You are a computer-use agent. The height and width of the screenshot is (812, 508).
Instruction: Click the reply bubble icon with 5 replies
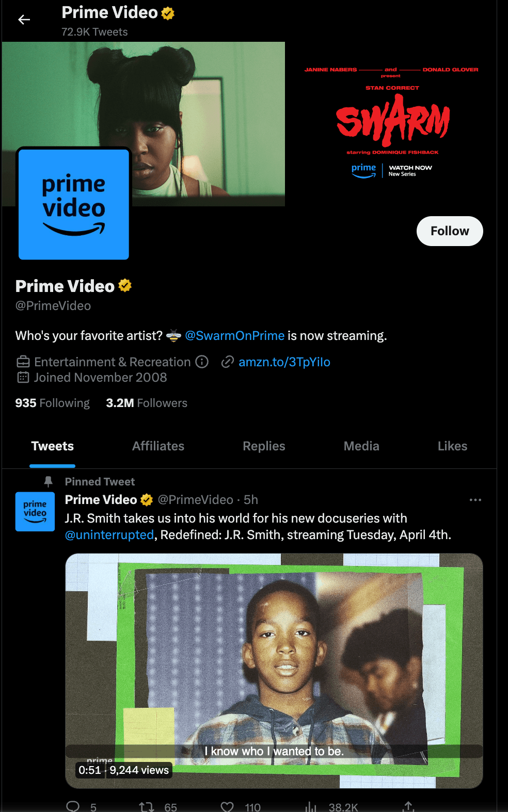[73, 806]
